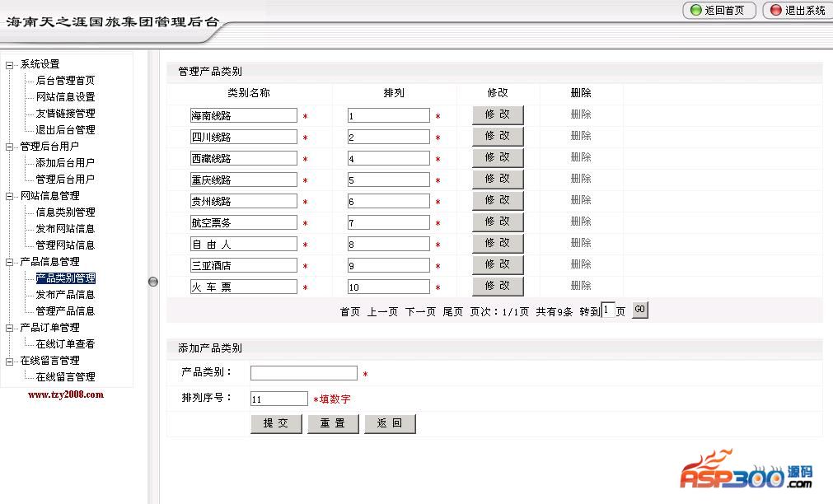The image size is (833, 504).
Task: Click 修改 button for 西藏线路 row
Action: 498,158
